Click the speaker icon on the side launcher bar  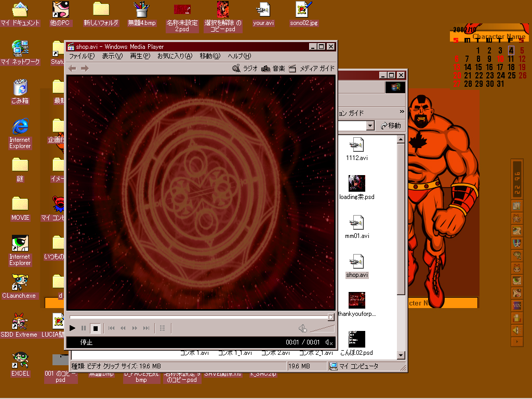coord(516,330)
